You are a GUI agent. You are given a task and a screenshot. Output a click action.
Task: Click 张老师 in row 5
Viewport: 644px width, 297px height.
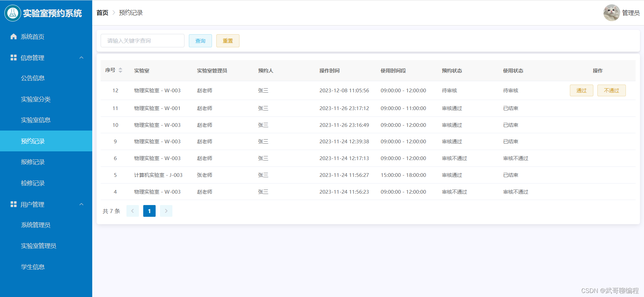[x=205, y=175]
